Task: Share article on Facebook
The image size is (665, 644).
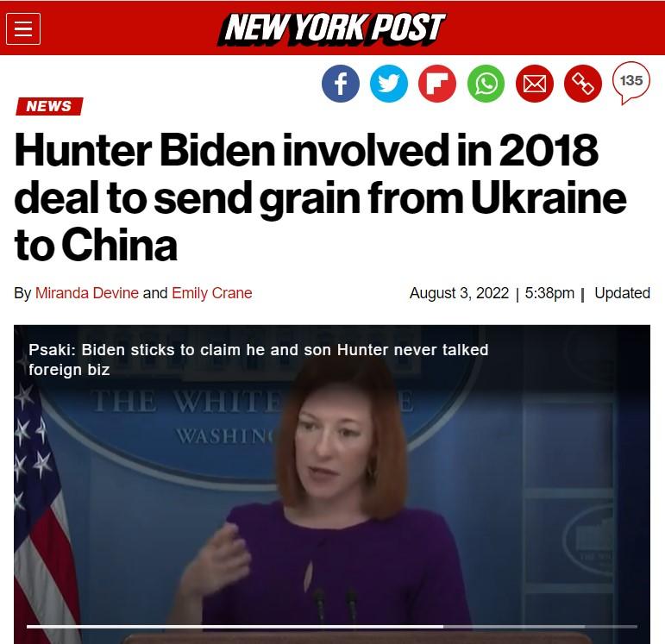Action: [341, 84]
